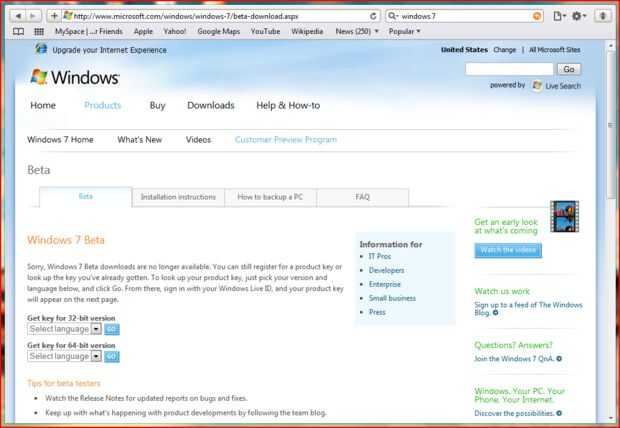The height and width of the screenshot is (428, 620).
Task: Open the Videos subnav link
Action: 198,140
